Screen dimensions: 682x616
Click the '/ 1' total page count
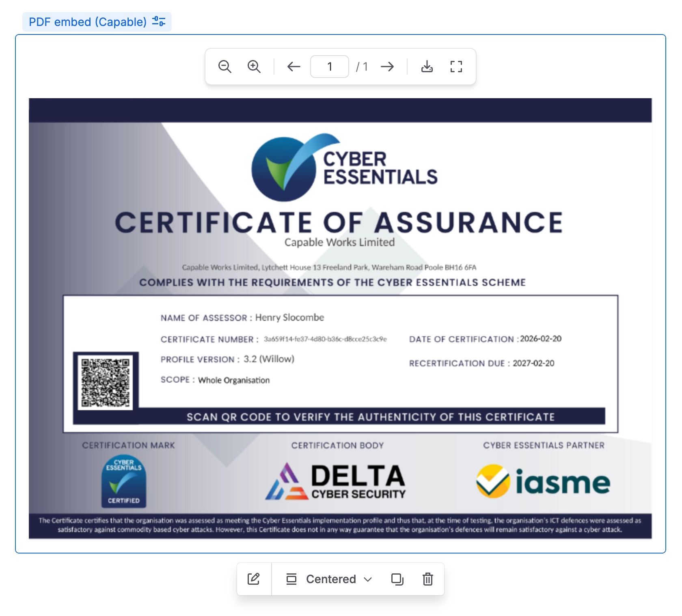coord(362,67)
